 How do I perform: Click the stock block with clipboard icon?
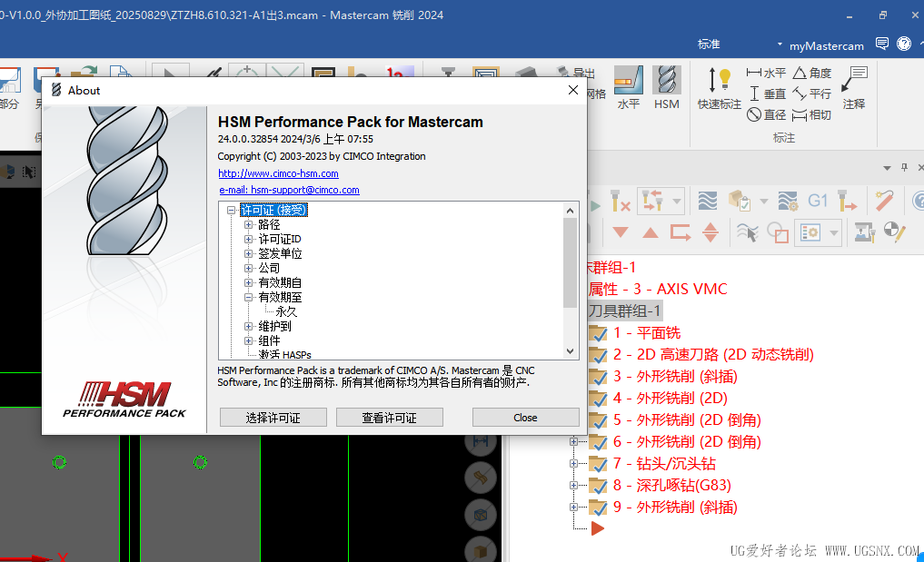point(740,201)
